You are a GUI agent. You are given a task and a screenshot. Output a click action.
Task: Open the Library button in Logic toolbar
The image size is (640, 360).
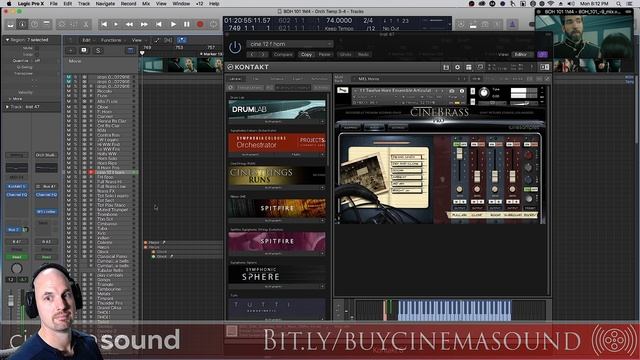coord(10,24)
